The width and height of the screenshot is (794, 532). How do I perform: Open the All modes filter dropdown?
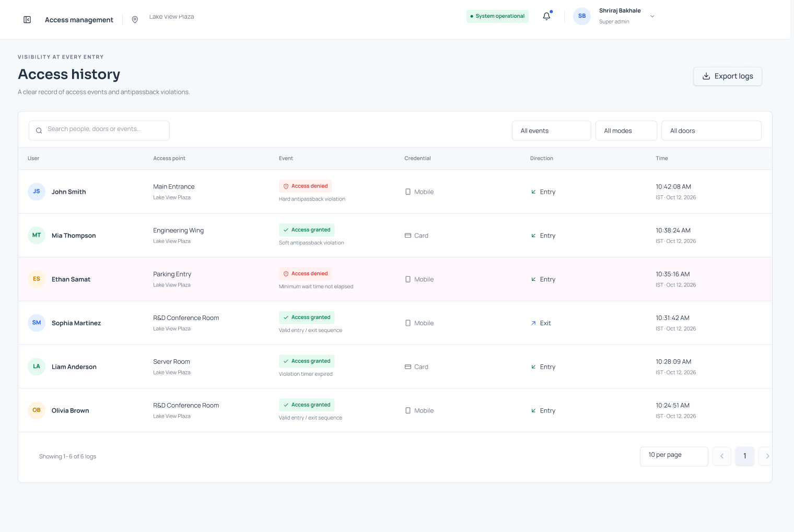[x=626, y=131]
